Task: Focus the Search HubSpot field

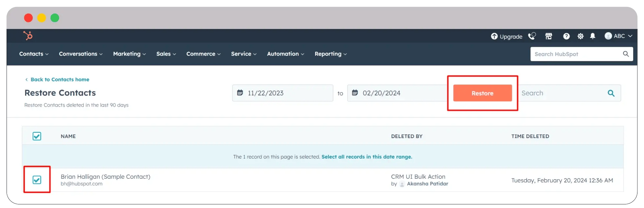Action: click(x=582, y=54)
